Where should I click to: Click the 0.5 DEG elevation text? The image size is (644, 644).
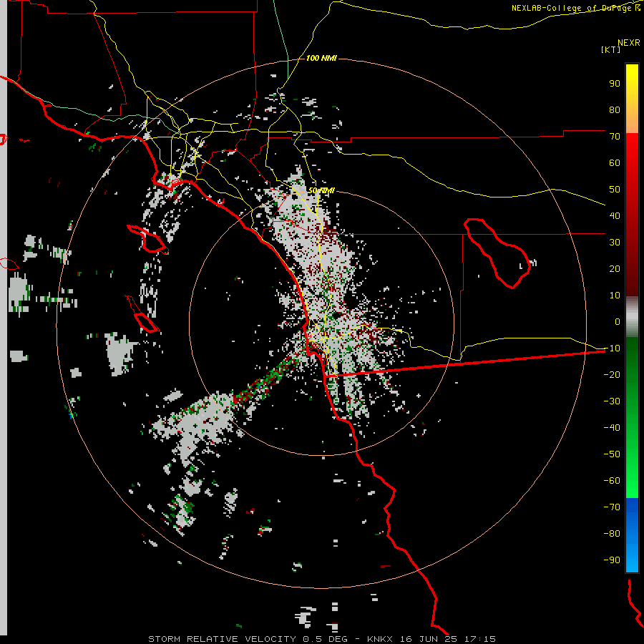tap(326, 639)
